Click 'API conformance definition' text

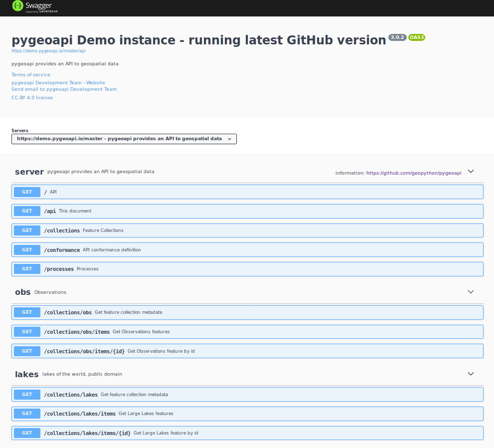click(x=112, y=250)
